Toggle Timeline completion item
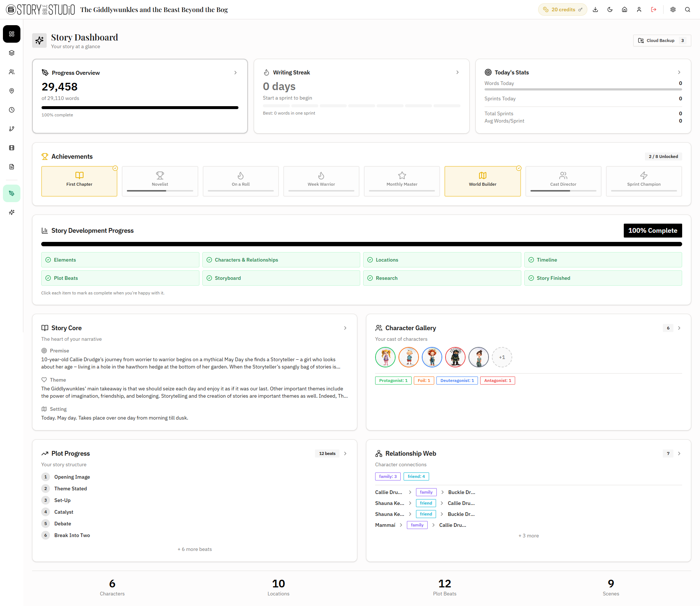The image size is (700, 606). [603, 260]
